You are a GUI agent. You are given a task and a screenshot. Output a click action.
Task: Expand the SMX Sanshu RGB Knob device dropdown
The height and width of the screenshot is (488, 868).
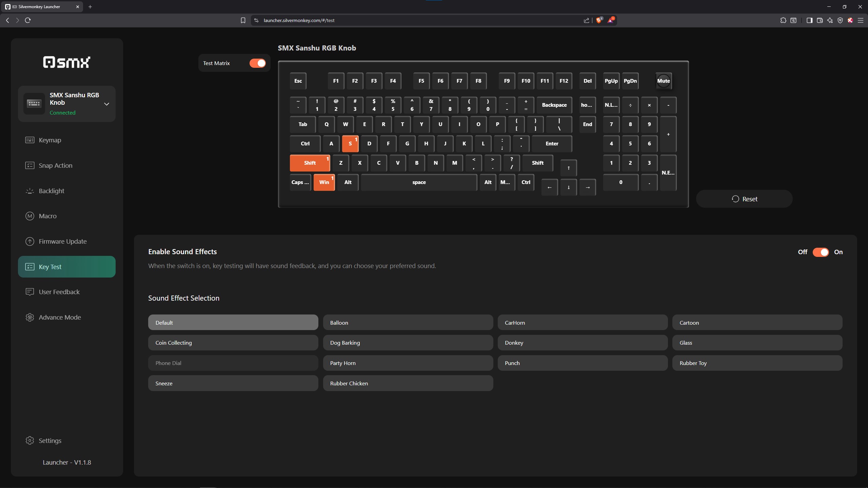coord(106,104)
